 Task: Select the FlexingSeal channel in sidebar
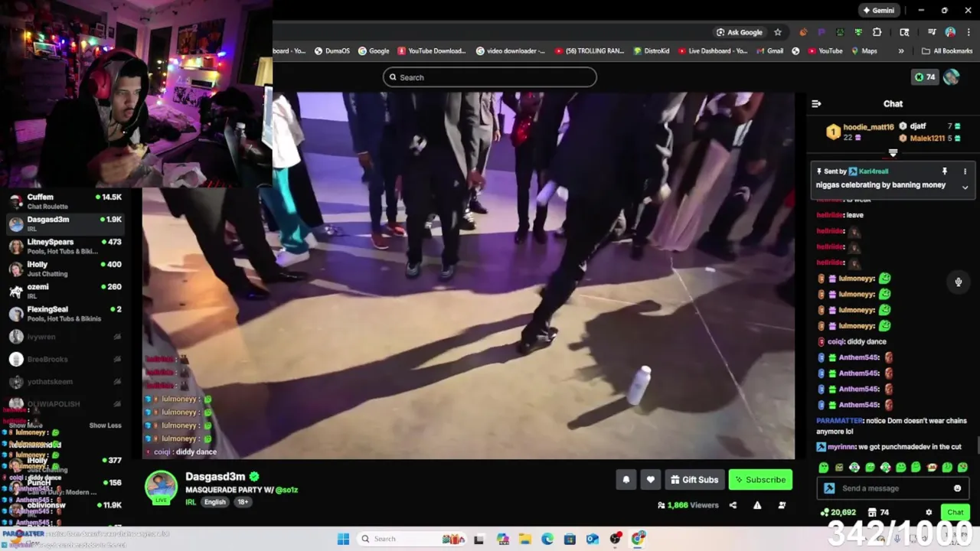point(67,313)
